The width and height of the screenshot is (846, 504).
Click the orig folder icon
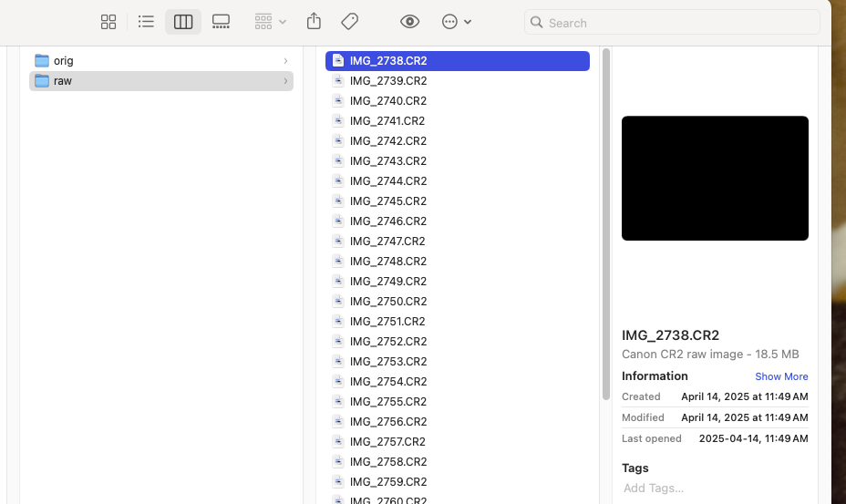pyautogui.click(x=42, y=60)
